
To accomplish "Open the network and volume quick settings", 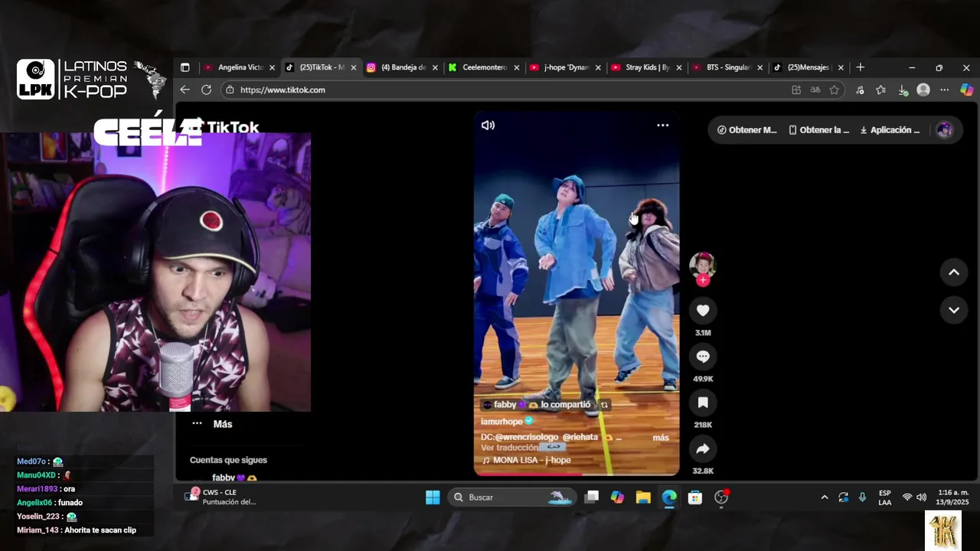I will (914, 497).
